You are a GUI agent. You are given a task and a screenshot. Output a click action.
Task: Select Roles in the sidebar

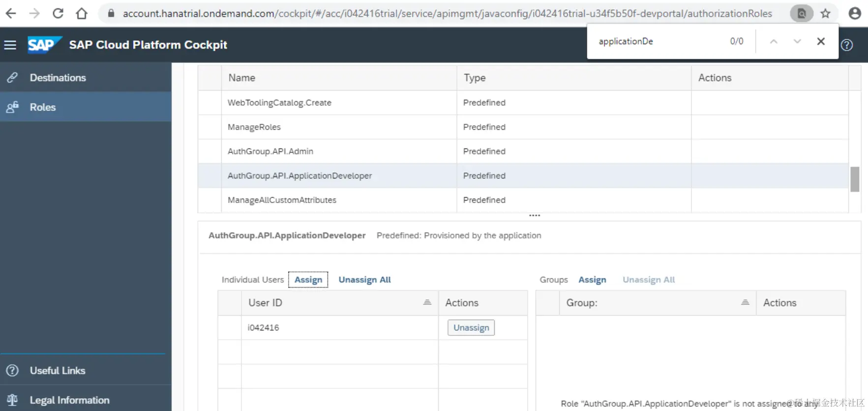point(86,107)
